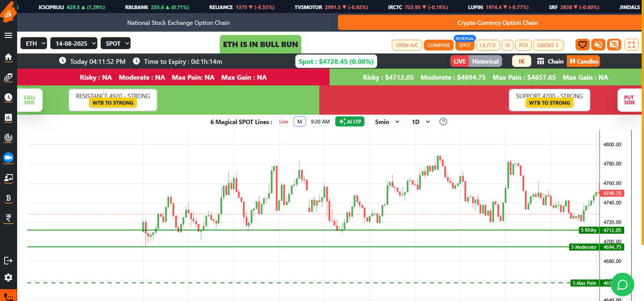Switch to Candles view
This screenshot has width=644, height=301.
[x=583, y=61]
